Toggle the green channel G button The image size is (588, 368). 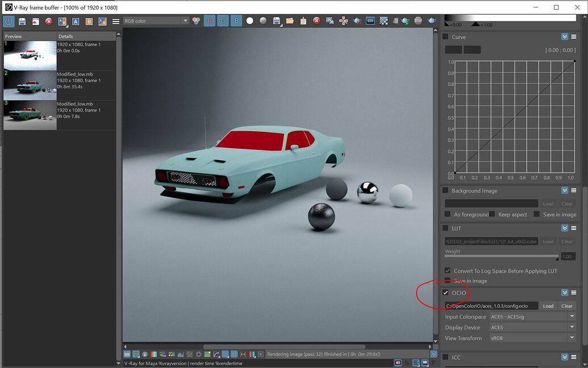pyautogui.click(x=223, y=21)
